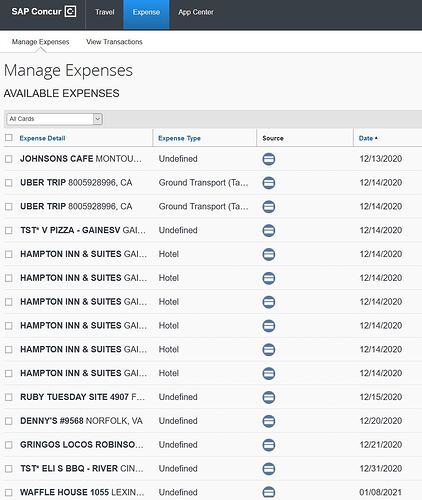
Task: Sort by Date column header
Action: [368, 138]
